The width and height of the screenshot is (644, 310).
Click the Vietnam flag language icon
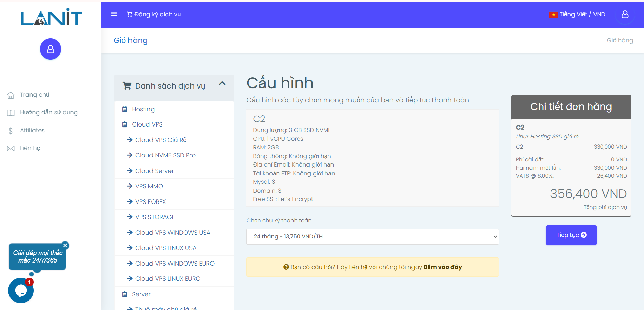[553, 14]
